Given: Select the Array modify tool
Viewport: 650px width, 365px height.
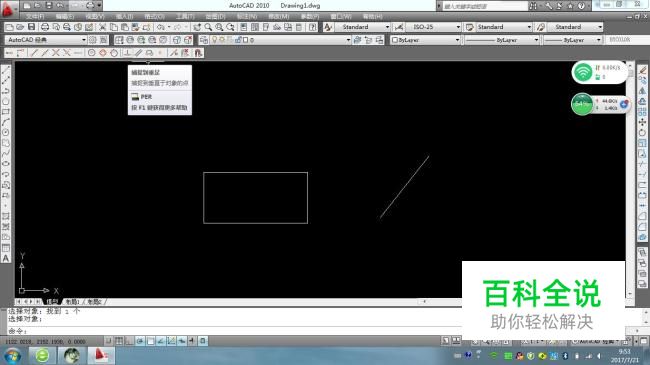Looking at the screenshot, I should 642,112.
